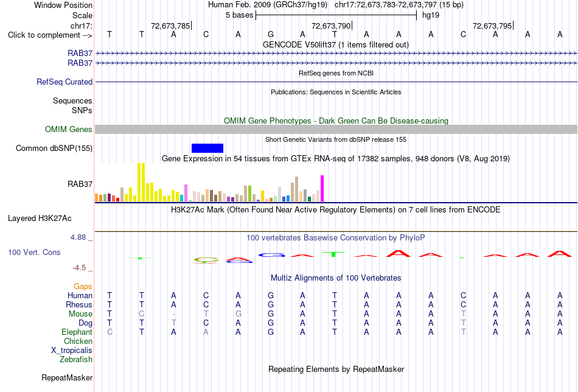
Task: Click the Zebrafish alignment row label
Action: coord(76,359)
